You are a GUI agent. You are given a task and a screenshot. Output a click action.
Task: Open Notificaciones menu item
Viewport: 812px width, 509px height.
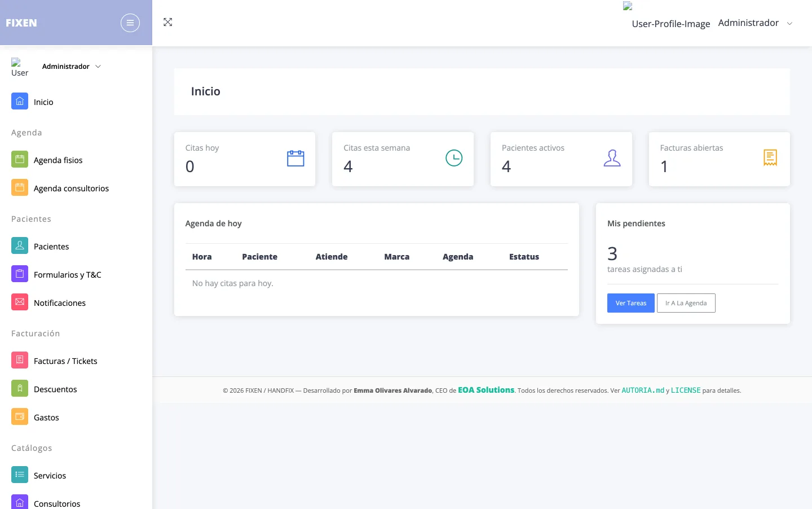tap(60, 303)
